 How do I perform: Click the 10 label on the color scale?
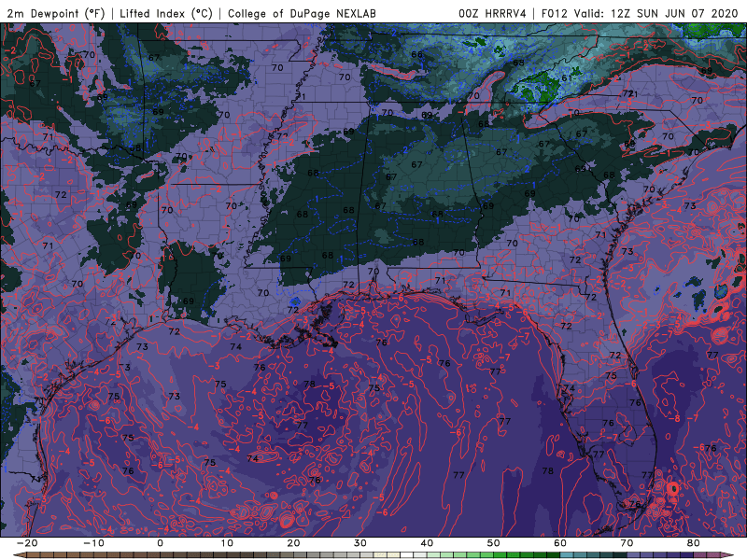pos(227,543)
